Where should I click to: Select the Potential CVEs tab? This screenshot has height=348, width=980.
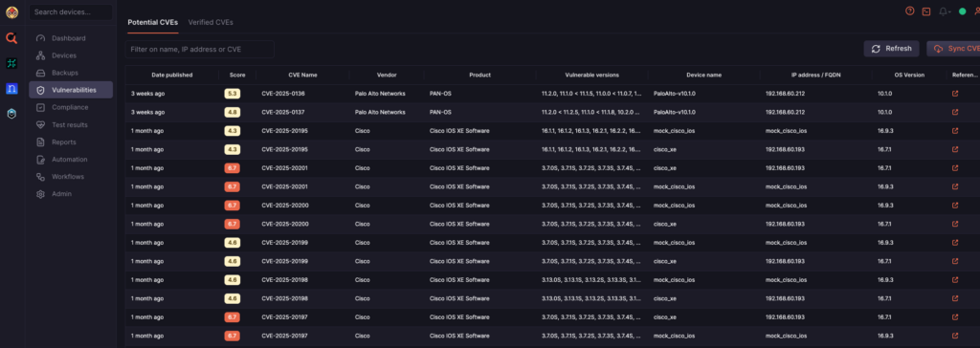point(152,23)
